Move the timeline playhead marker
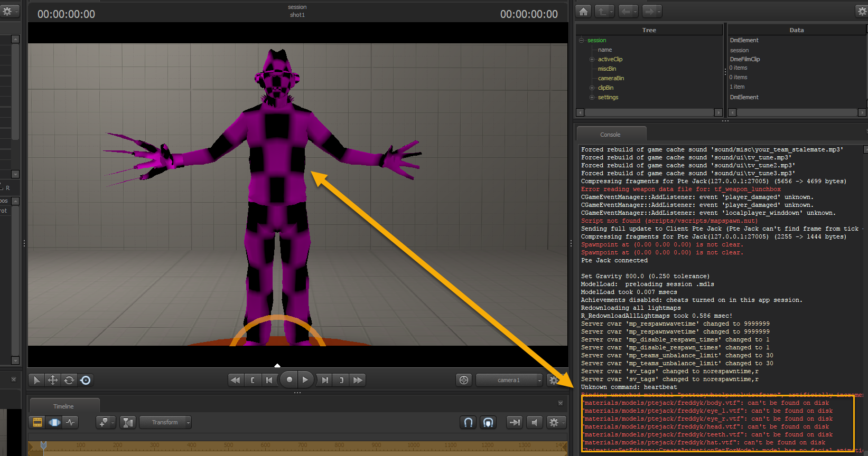Image resolution: width=868 pixels, height=456 pixels. (x=43, y=446)
